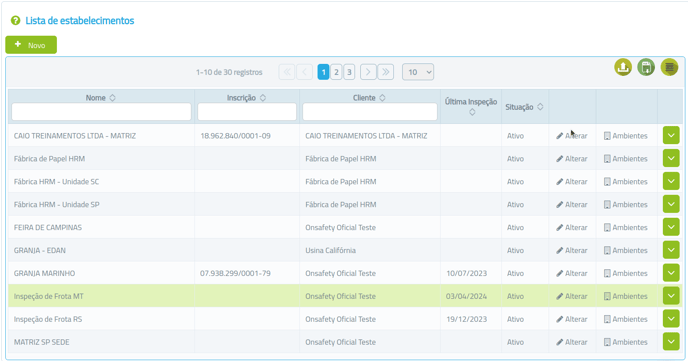The image size is (688, 361).
Task: Click date 03/04/2024 in highlighted row
Action: (466, 296)
